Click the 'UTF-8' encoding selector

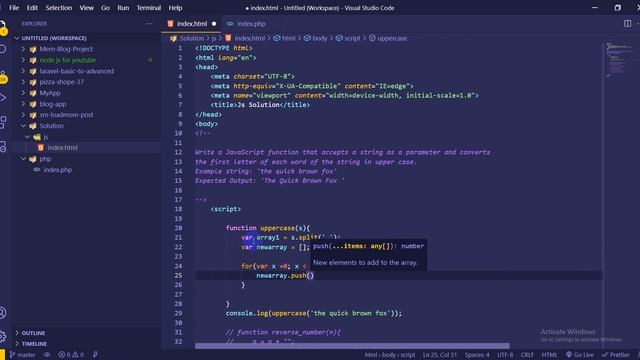click(x=505, y=355)
